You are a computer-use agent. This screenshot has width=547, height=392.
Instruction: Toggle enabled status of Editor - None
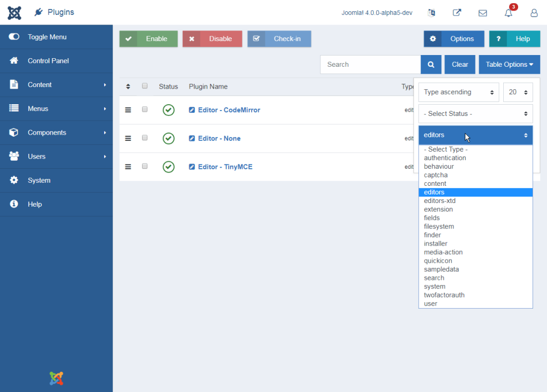coord(168,138)
